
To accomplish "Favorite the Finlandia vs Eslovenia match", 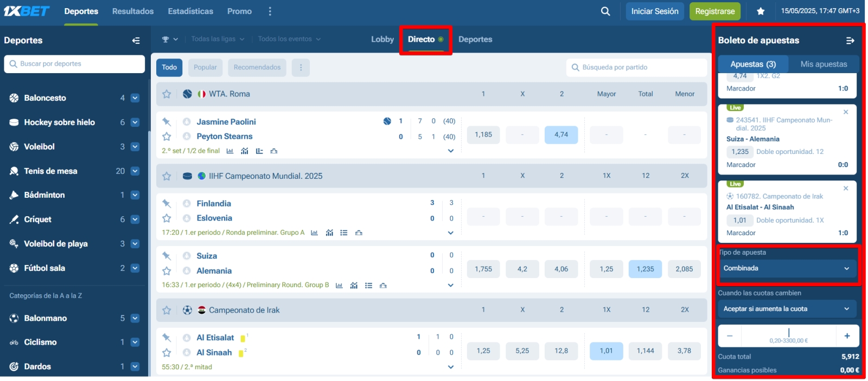I will click(x=167, y=218).
